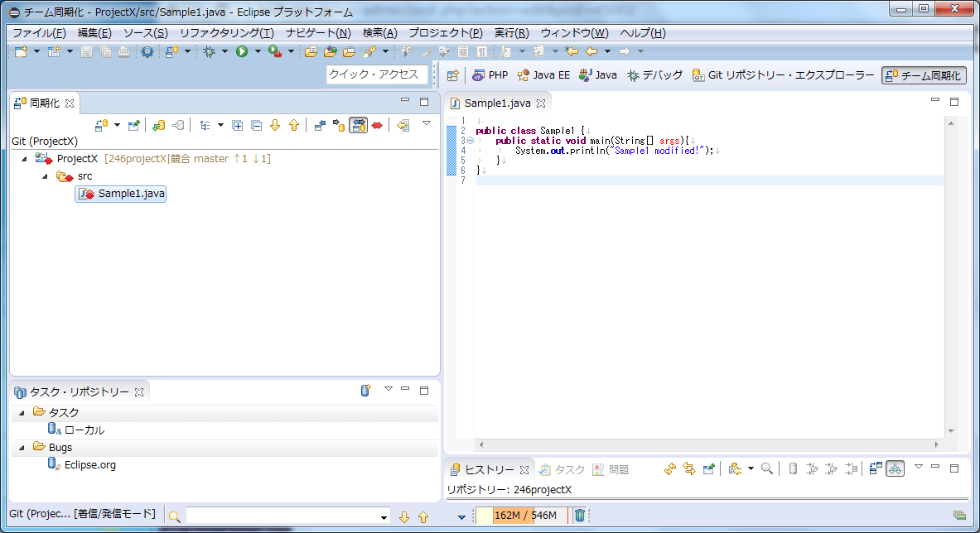The height and width of the screenshot is (533, 980).
Task: Click the search magnifier icon in bottom bar
Action: point(174,516)
